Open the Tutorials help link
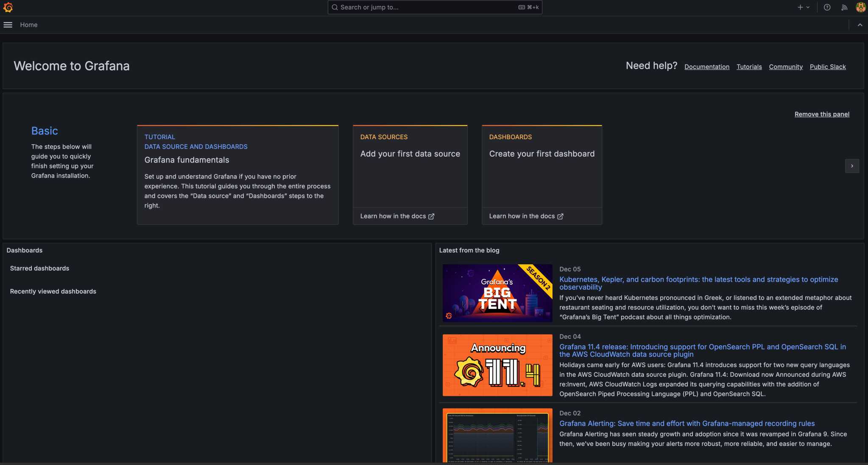 749,67
